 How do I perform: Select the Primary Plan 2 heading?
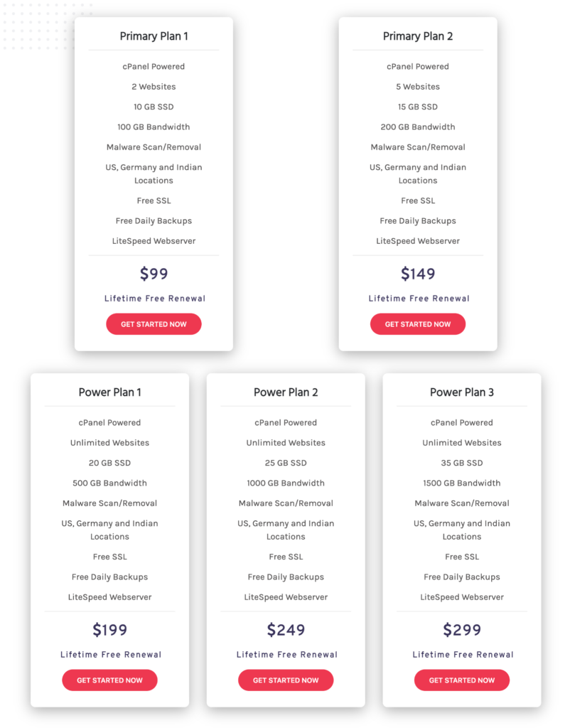pos(418,36)
